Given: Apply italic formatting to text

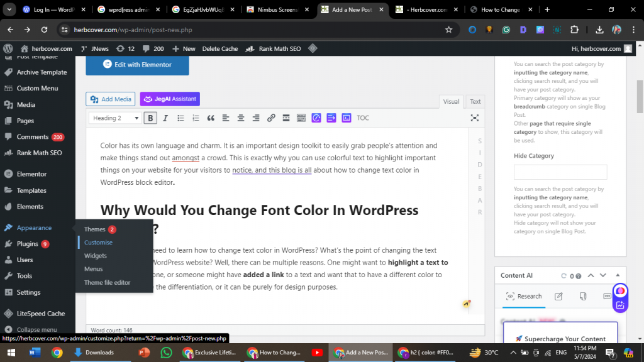Looking at the screenshot, I should point(164,118).
